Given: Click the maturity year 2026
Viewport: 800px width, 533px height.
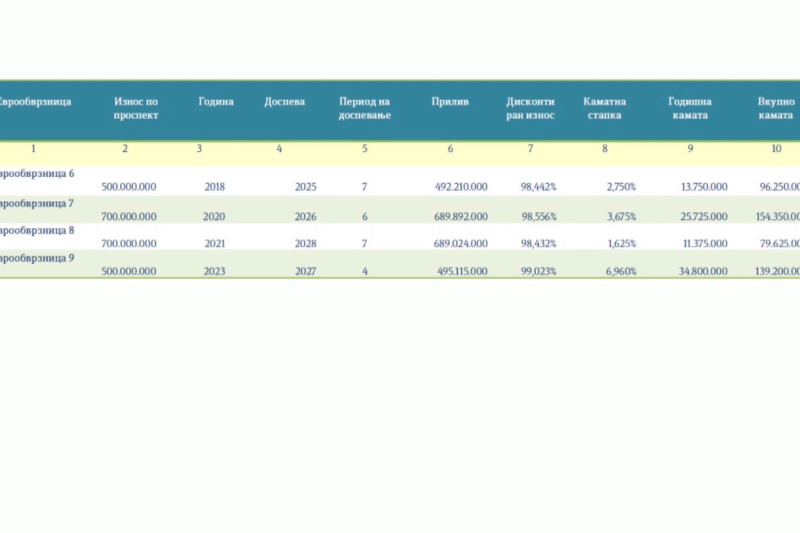Looking at the screenshot, I should [306, 217].
